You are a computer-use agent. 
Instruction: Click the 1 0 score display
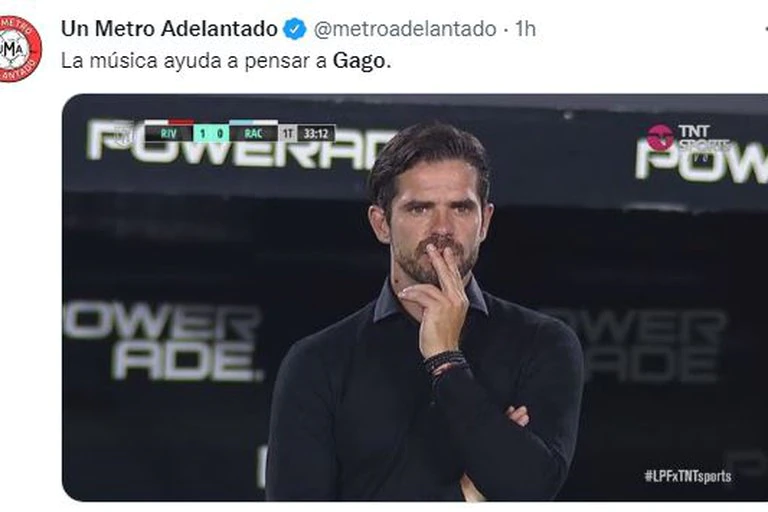(211, 133)
